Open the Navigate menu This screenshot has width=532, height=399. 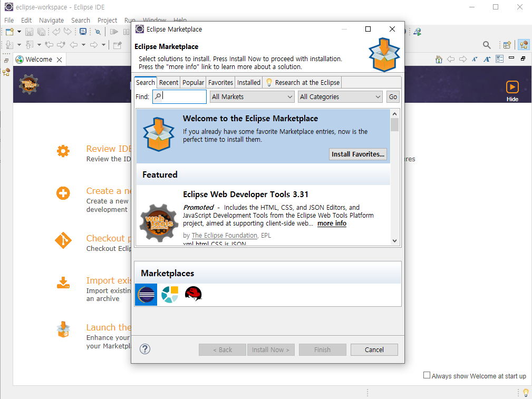pos(51,21)
